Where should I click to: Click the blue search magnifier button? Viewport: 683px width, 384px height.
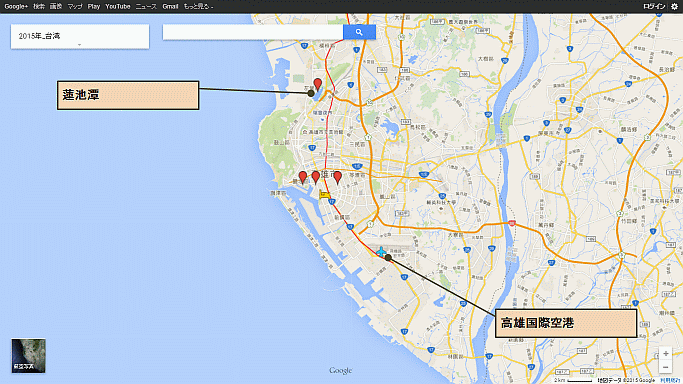coord(359,32)
